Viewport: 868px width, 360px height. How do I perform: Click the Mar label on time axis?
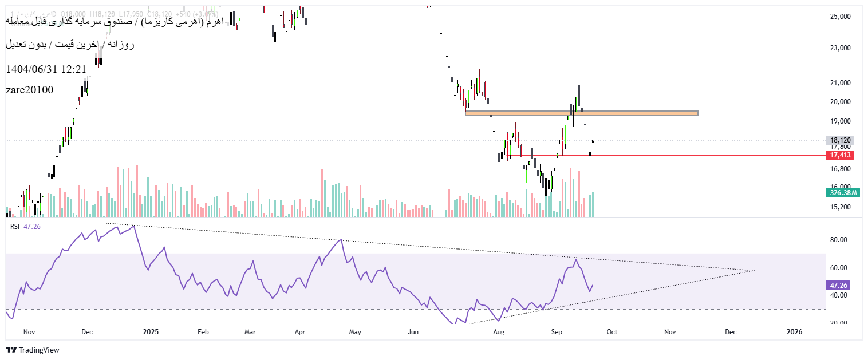[x=250, y=332]
